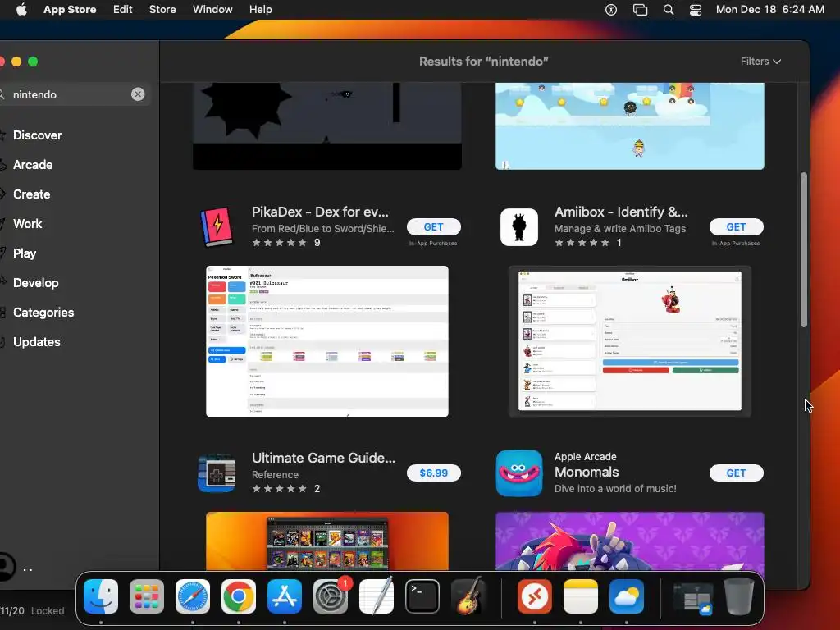Click the menu bar date and time
Viewport: 840px width, 630px height.
click(x=769, y=10)
